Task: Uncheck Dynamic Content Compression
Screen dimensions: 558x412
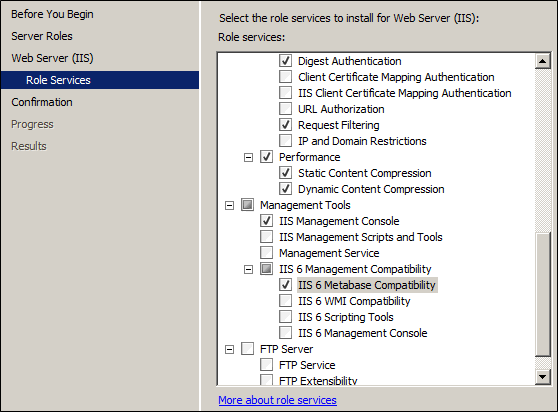Action: click(x=285, y=189)
